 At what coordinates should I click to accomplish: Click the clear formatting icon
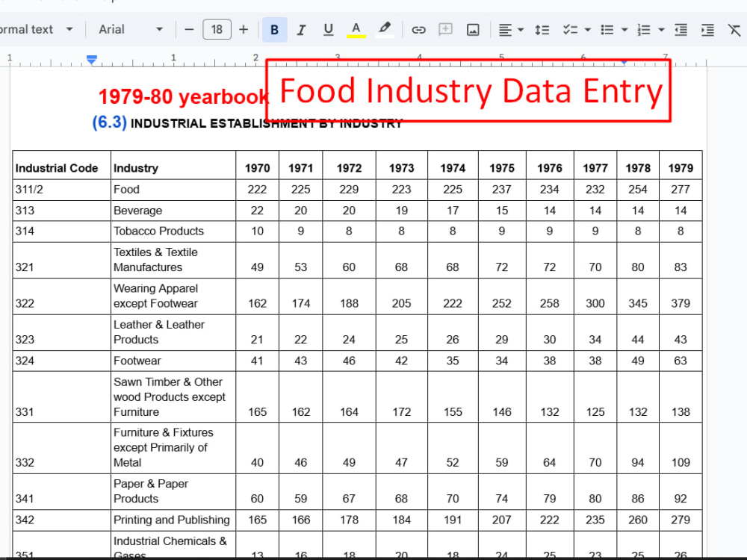[x=734, y=30]
